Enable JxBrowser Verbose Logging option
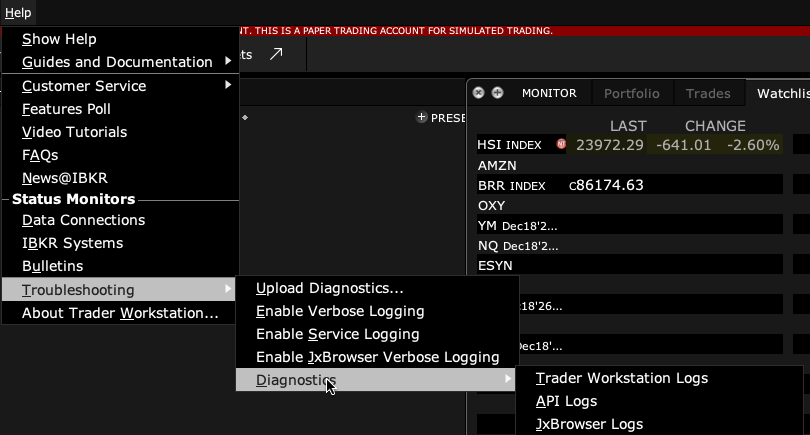Screen dimensions: 810x435 pyautogui.click(x=377, y=357)
